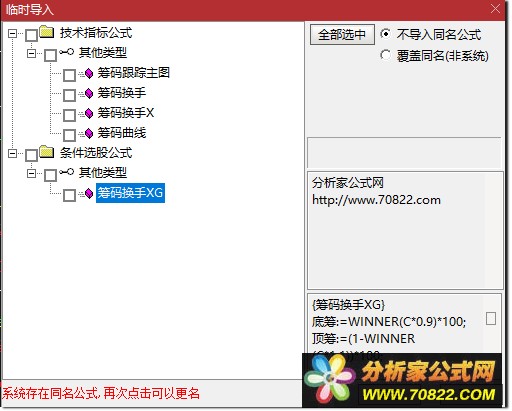Click the scrollbar thumb in formula code box
Image resolution: width=512 pixels, height=411 pixels.
pyautogui.click(x=491, y=318)
